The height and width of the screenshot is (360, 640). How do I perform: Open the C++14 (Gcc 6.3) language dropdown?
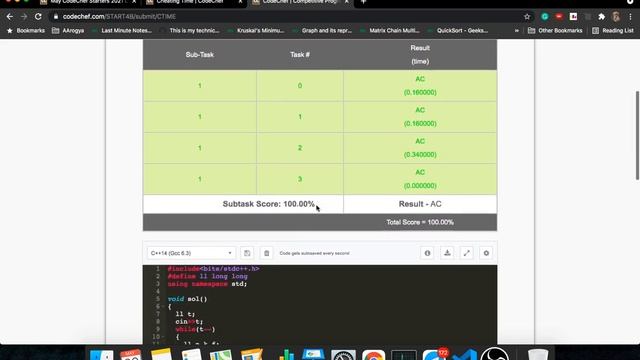[x=191, y=253]
